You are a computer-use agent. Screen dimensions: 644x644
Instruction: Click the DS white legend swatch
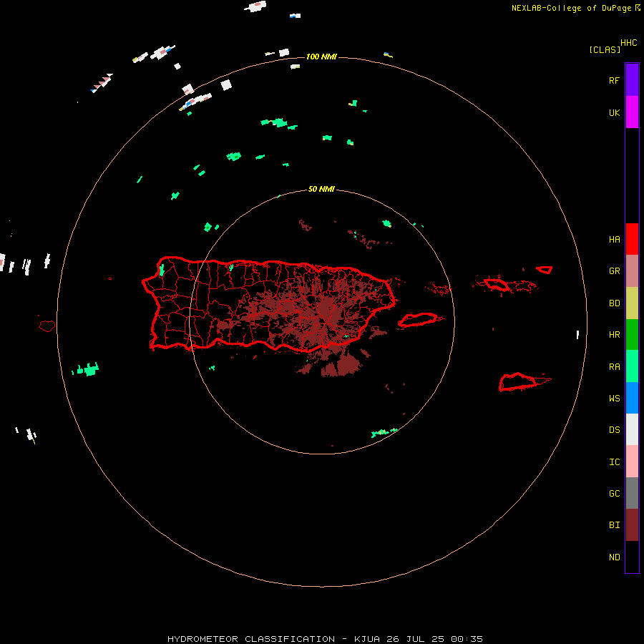[632, 429]
